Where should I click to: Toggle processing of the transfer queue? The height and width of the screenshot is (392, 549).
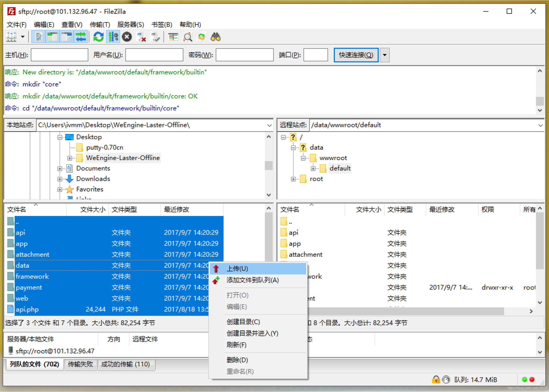(x=113, y=37)
